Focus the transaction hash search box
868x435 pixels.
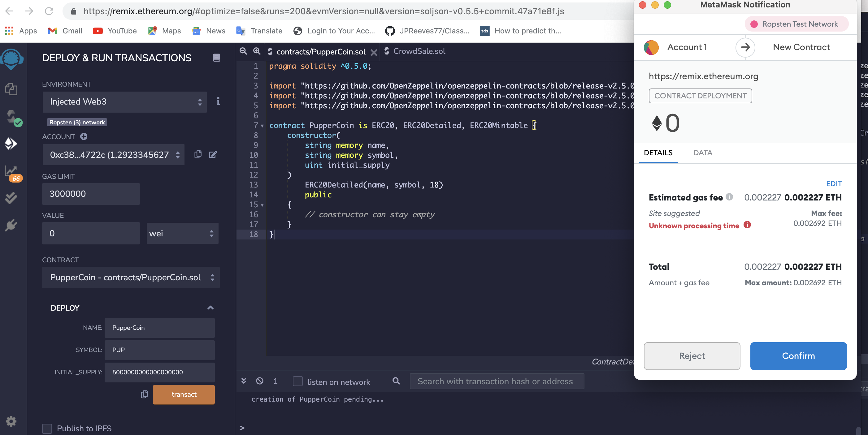497,381
